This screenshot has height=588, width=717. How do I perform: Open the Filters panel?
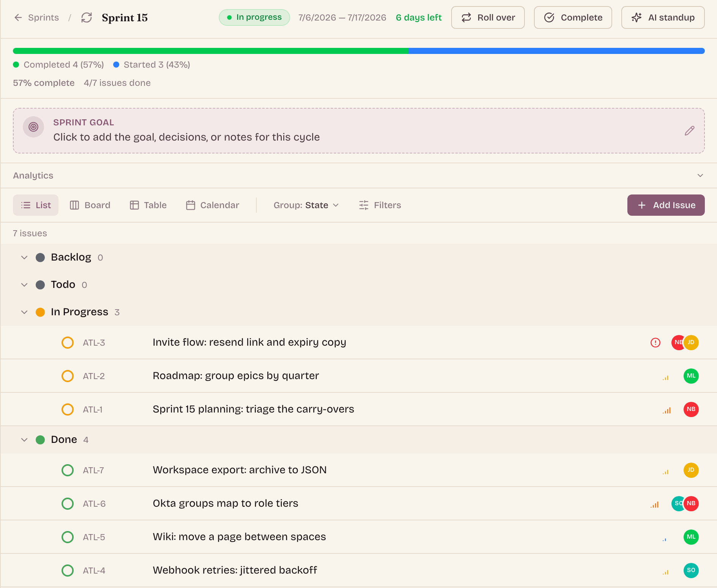pyautogui.click(x=380, y=205)
